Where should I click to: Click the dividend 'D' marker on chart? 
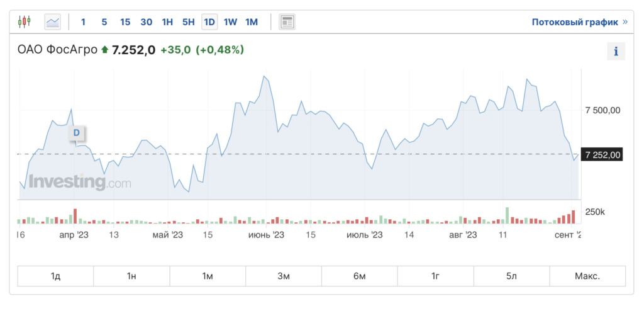pyautogui.click(x=76, y=133)
